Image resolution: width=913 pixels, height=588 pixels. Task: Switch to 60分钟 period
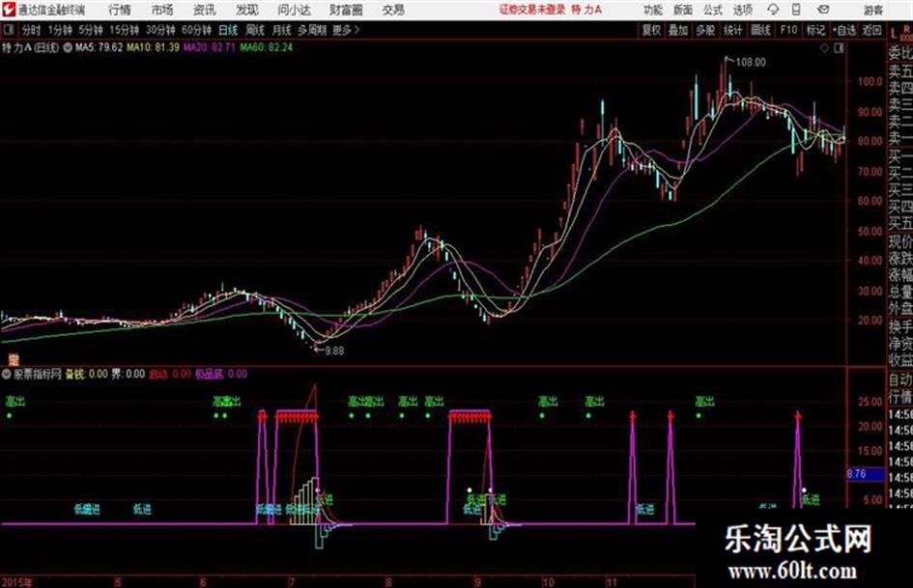pyautogui.click(x=197, y=30)
